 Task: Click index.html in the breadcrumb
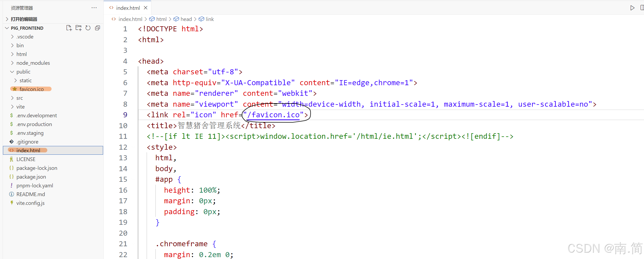click(x=130, y=19)
